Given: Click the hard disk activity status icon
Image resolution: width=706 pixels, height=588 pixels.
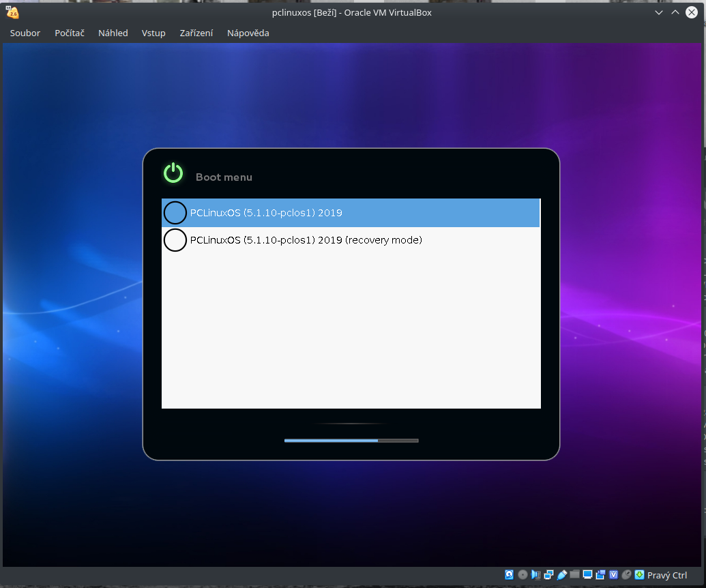Looking at the screenshot, I should (510, 575).
